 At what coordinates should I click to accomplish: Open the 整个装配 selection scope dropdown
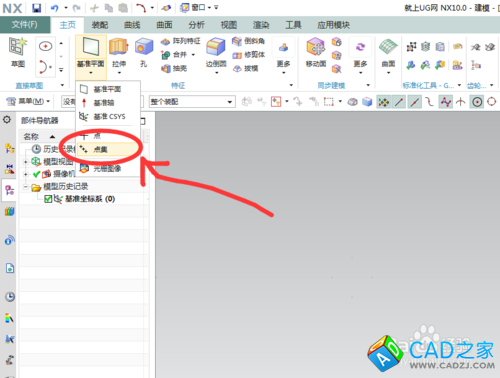[x=192, y=102]
